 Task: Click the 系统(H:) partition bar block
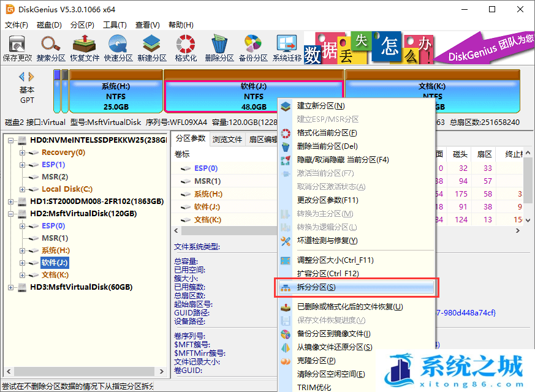click(116, 97)
